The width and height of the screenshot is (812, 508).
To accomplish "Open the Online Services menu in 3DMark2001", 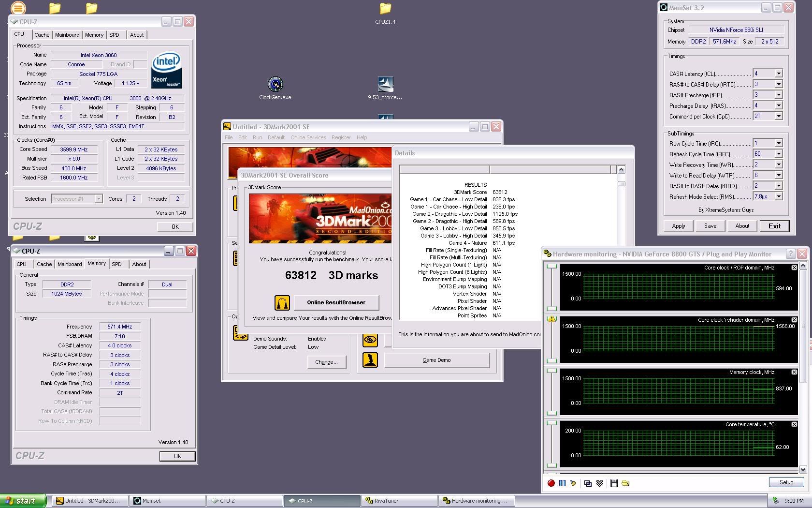I will [x=308, y=137].
